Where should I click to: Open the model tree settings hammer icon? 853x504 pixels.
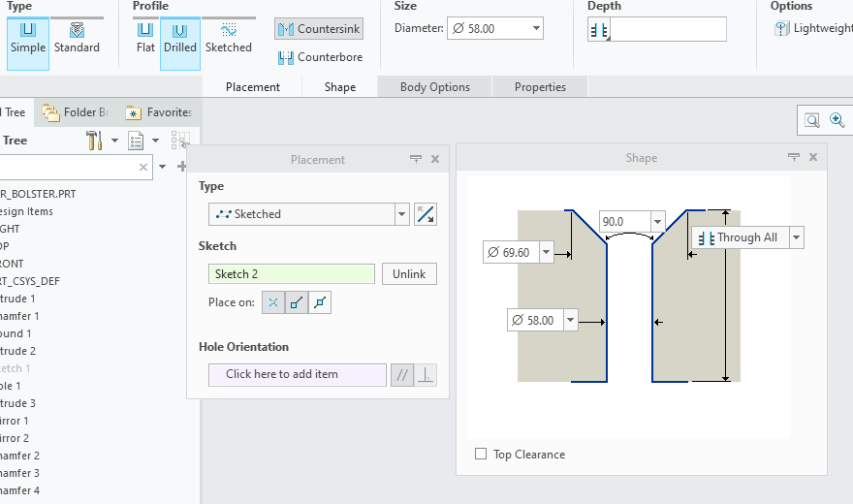tap(94, 141)
